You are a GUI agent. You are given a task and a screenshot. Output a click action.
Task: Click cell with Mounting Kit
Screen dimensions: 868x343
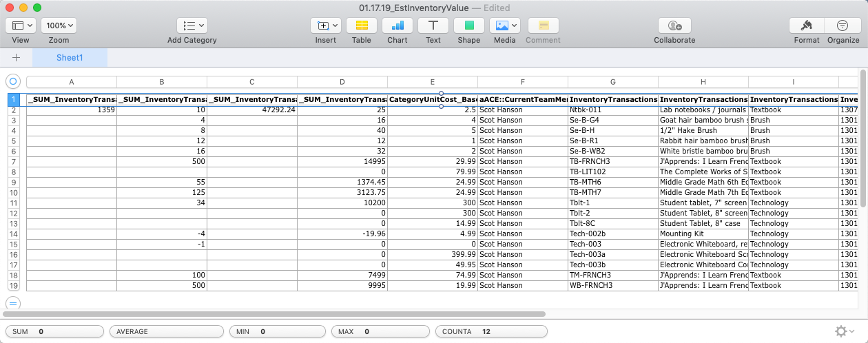coord(703,233)
